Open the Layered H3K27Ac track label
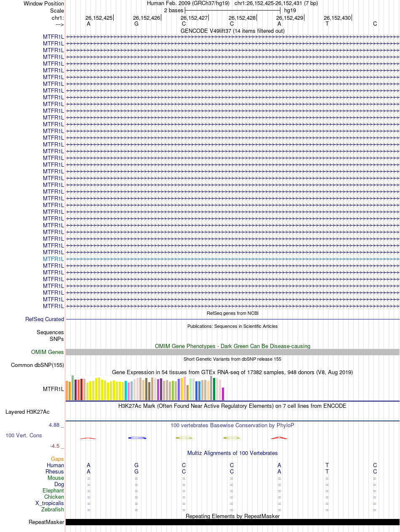The image size is (400, 532). [x=27, y=412]
